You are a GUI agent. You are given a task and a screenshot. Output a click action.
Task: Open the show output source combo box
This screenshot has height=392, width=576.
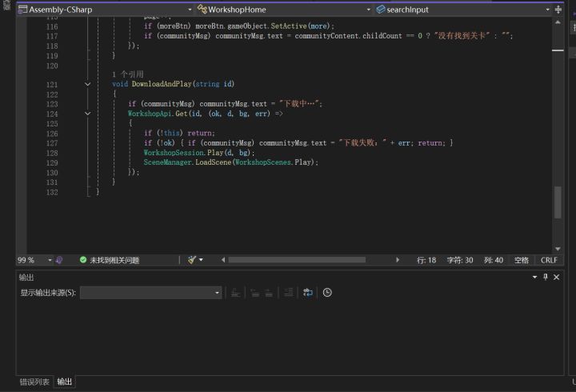click(x=150, y=293)
